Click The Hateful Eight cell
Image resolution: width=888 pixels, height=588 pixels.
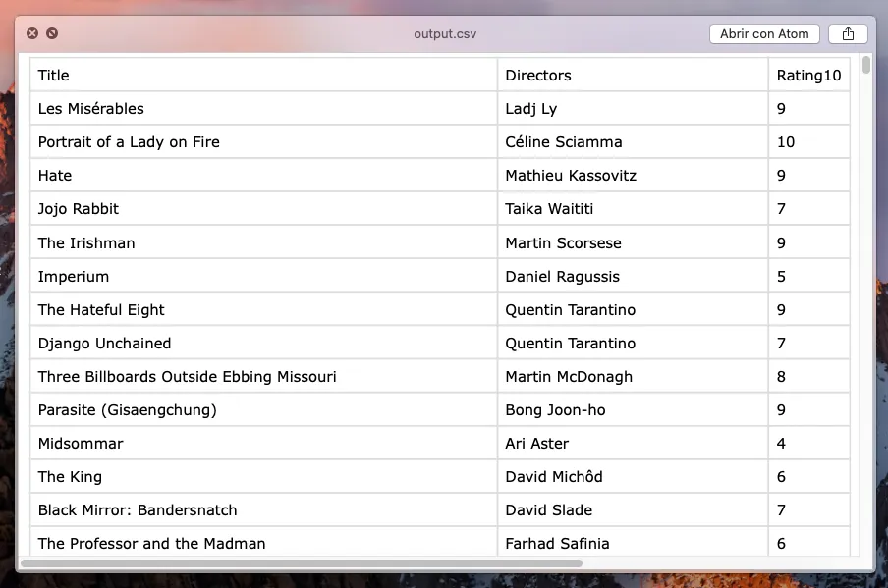click(x=264, y=309)
